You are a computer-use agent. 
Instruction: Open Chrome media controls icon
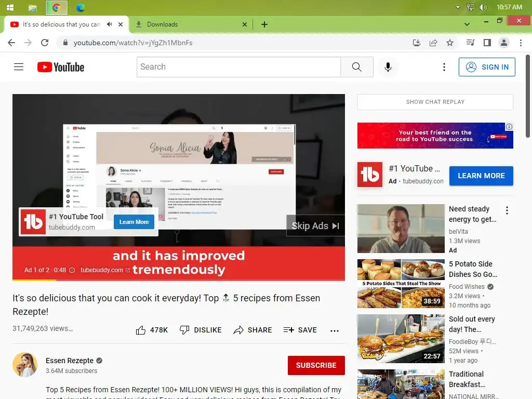click(x=470, y=43)
